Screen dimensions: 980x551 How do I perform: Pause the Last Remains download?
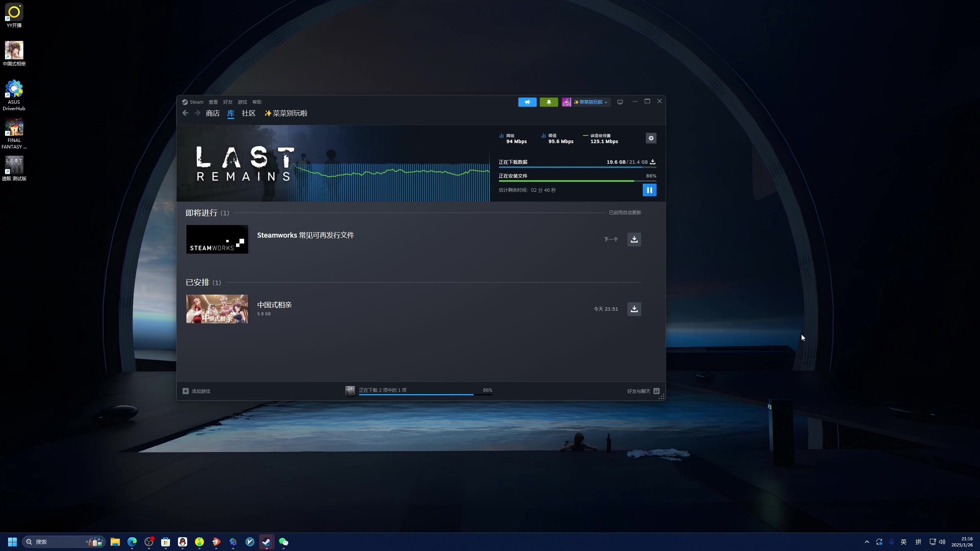click(x=649, y=190)
